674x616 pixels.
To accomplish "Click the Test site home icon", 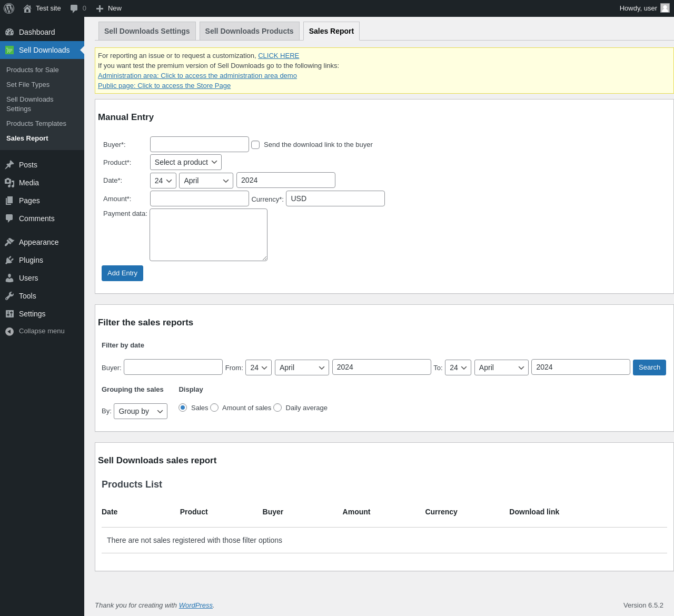I will coord(27,8).
